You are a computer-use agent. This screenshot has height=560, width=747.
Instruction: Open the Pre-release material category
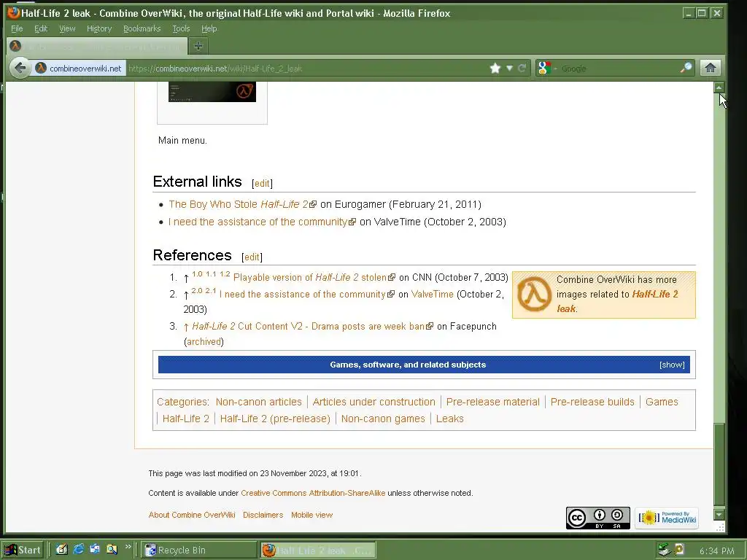pos(493,402)
